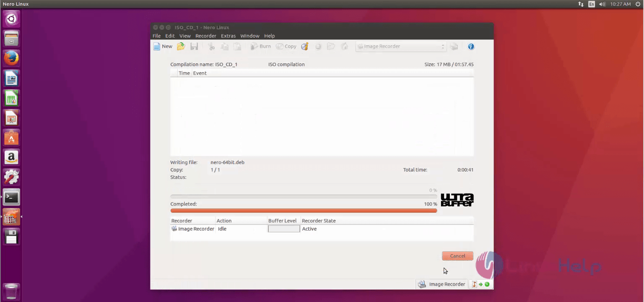The width and height of the screenshot is (644, 302).
Task: Open the Disc Info toolbar icon
Action: (305, 47)
